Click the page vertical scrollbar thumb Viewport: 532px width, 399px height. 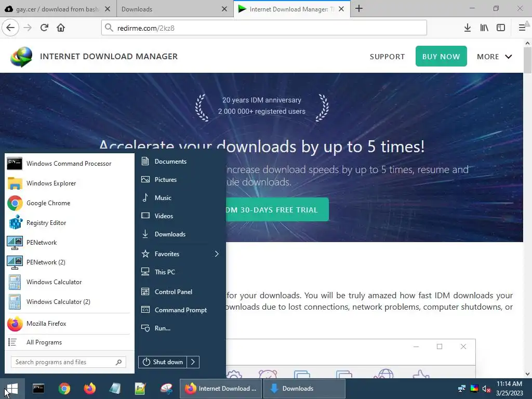point(528,60)
